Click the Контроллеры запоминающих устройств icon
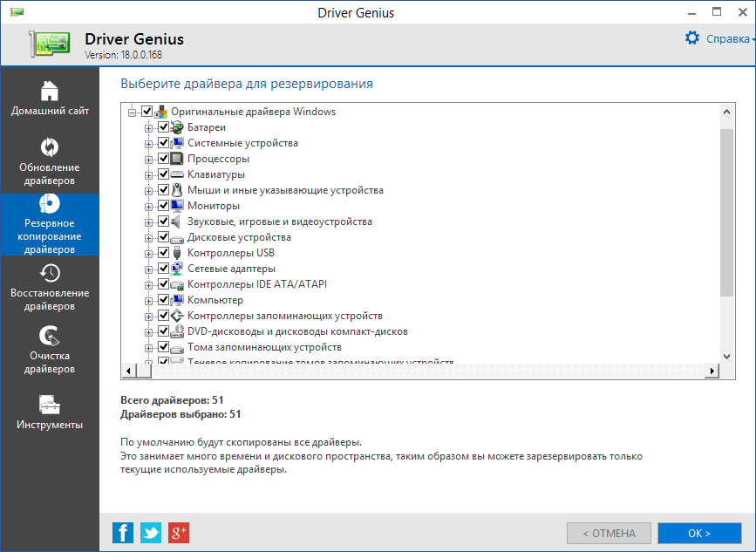 [177, 316]
